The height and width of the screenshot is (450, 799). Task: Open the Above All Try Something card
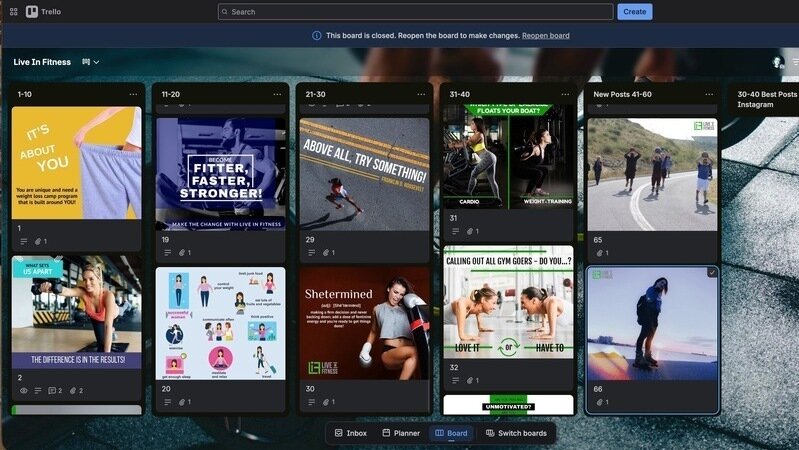click(x=364, y=174)
